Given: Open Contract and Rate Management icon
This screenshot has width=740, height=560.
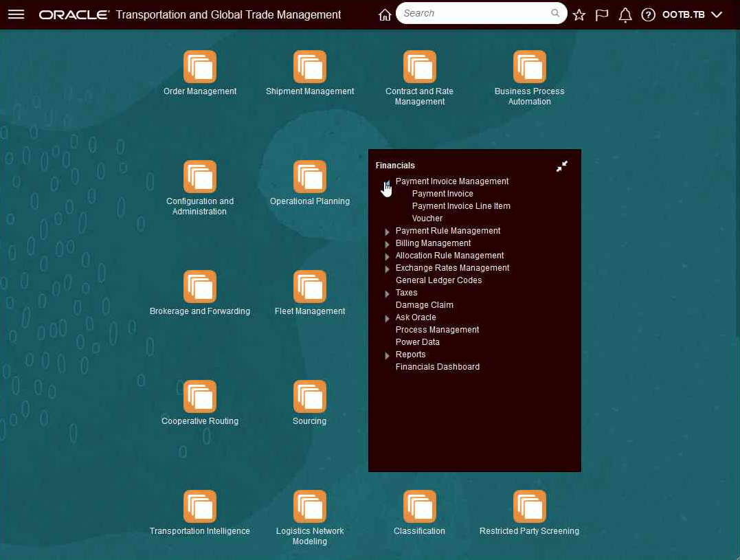Looking at the screenshot, I should click(x=420, y=67).
